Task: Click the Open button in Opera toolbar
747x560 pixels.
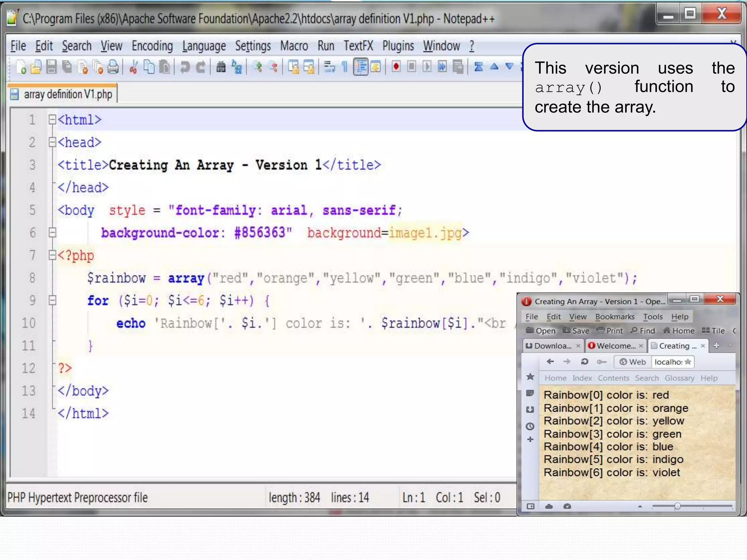Action: point(540,331)
